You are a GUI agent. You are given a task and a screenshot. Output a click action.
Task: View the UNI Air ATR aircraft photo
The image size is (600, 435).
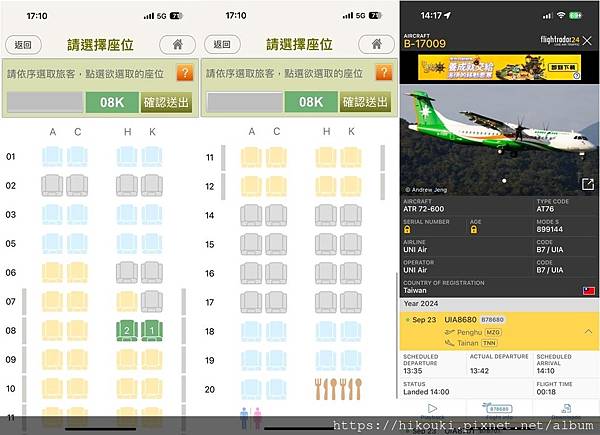pos(499,140)
